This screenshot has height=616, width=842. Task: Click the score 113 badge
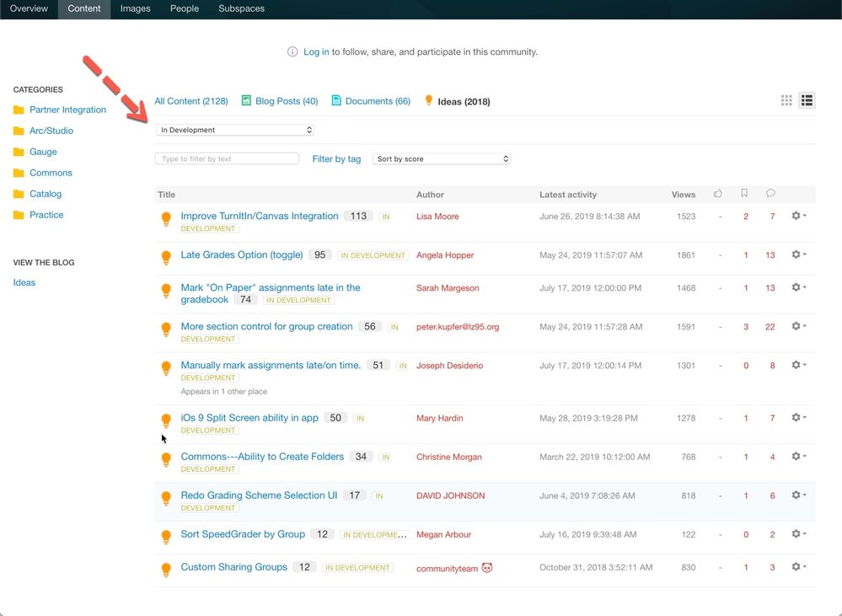click(x=358, y=216)
